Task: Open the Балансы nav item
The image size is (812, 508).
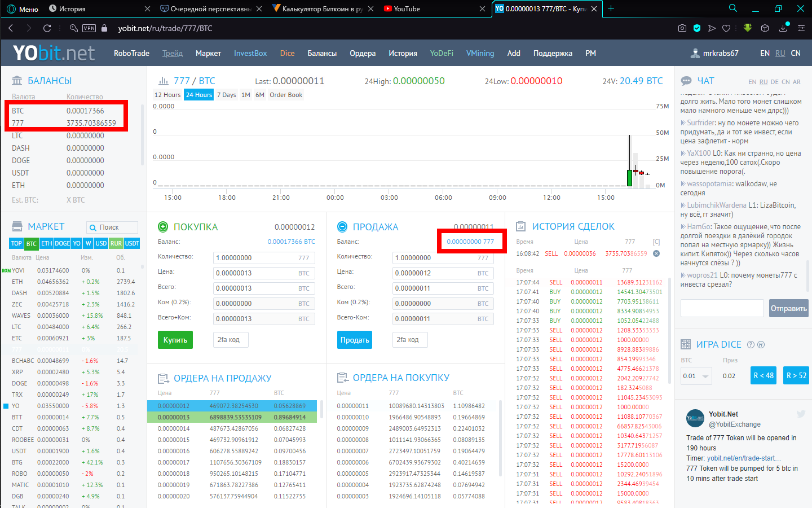Action: point(322,53)
